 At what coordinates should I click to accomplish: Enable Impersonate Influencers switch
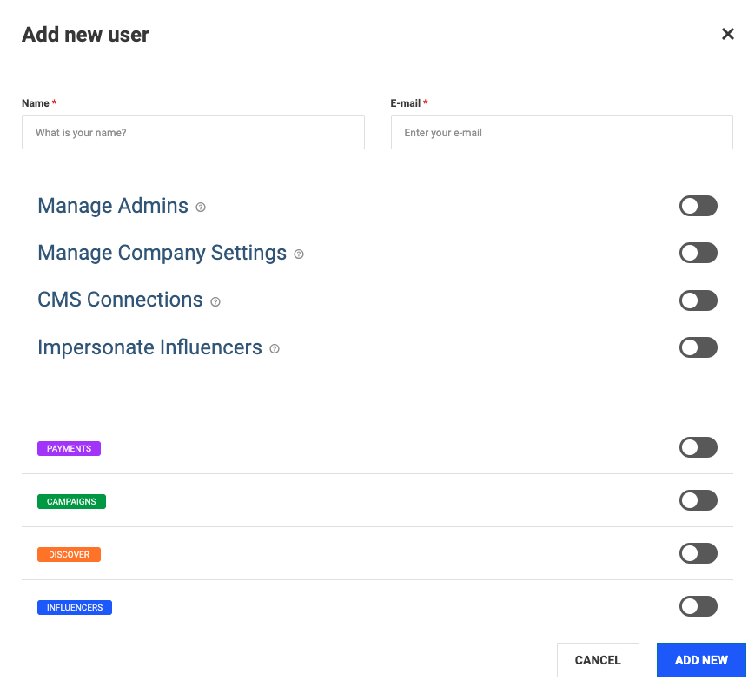[x=699, y=347]
